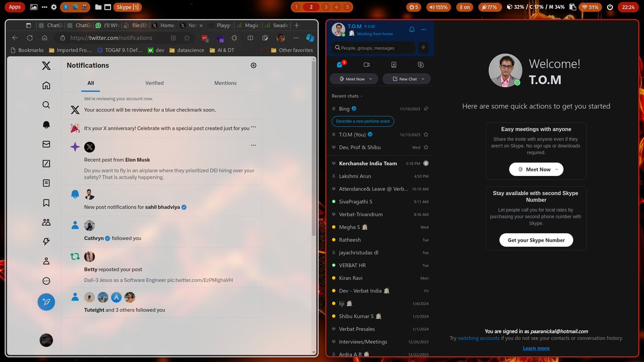
Task: Click the X notifications page scrollbar
Action: [x=314, y=147]
